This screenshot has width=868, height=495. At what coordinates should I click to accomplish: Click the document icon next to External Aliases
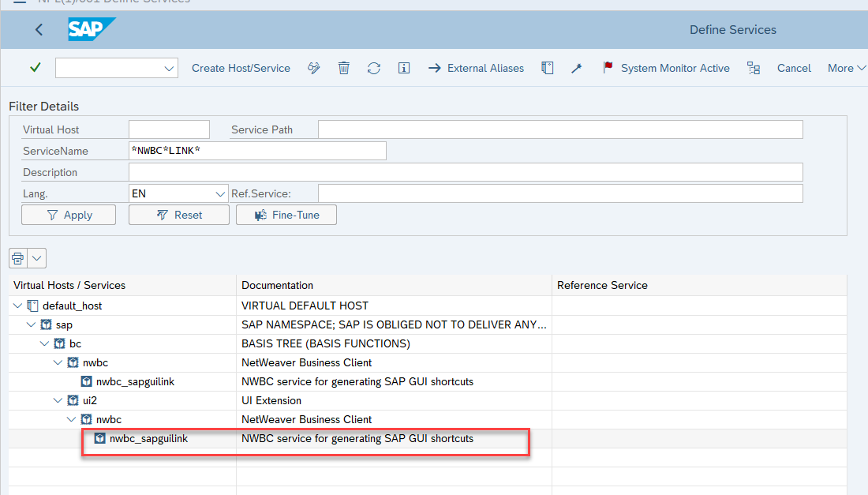547,68
